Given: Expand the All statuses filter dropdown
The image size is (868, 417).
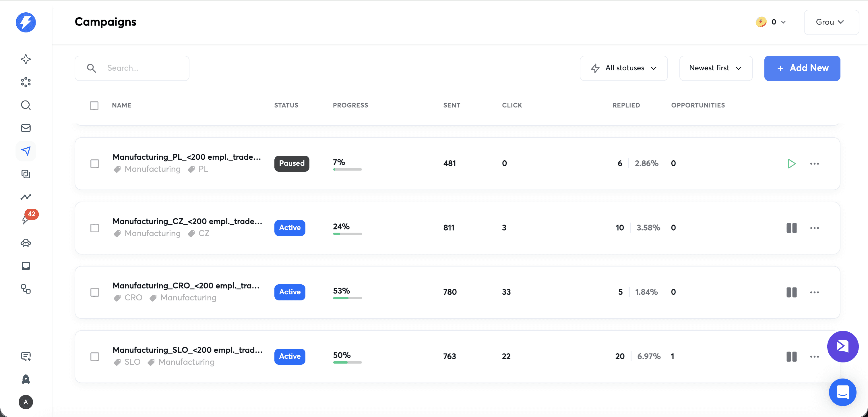Looking at the screenshot, I should tap(623, 68).
